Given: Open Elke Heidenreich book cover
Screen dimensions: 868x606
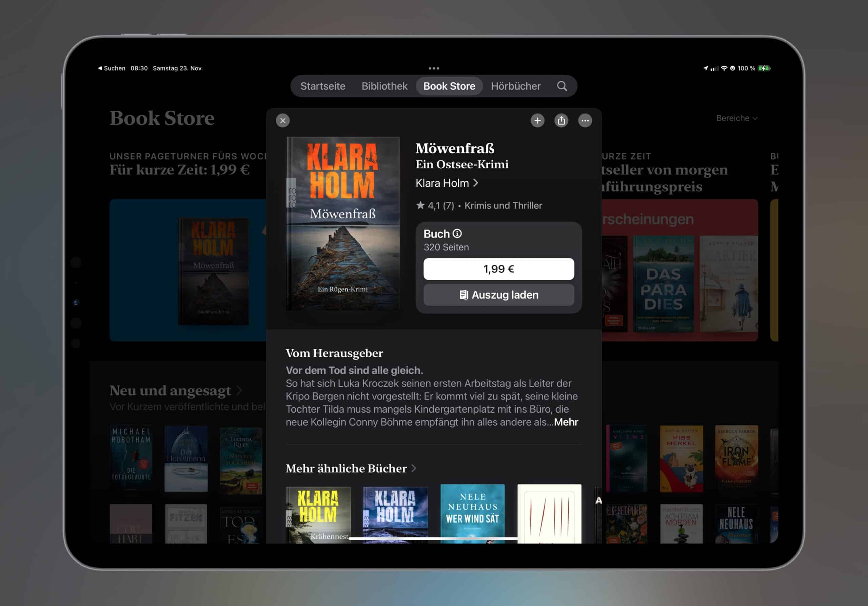Looking at the screenshot, I should click(627, 524).
